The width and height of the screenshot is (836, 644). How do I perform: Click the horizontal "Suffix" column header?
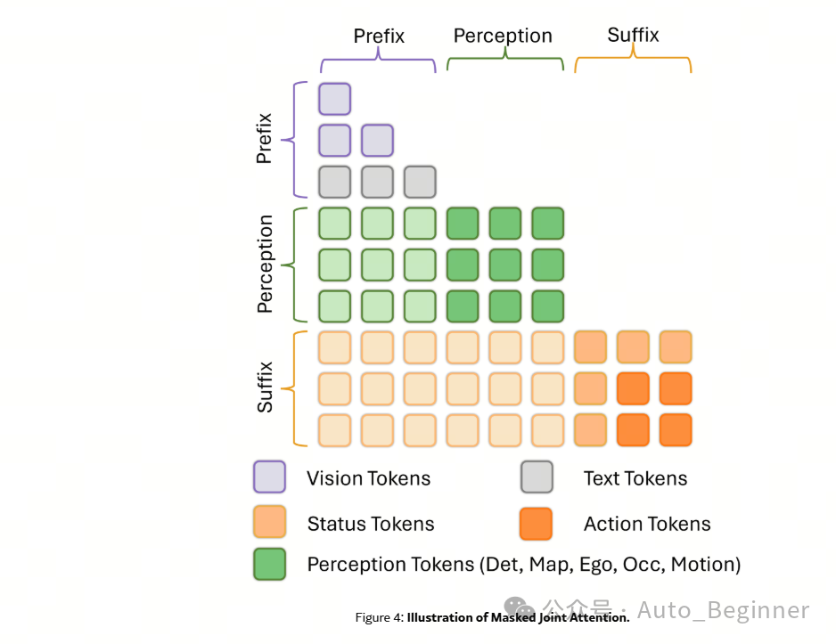pyautogui.click(x=633, y=35)
